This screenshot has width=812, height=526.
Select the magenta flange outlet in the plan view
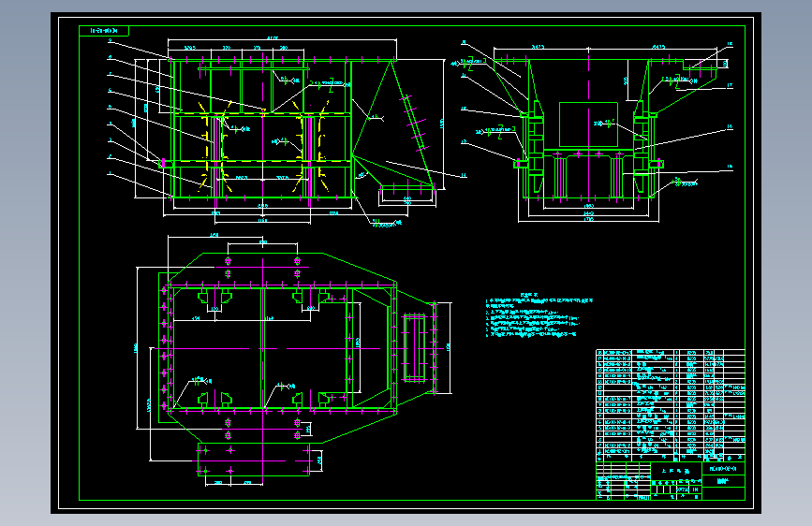(x=414, y=347)
